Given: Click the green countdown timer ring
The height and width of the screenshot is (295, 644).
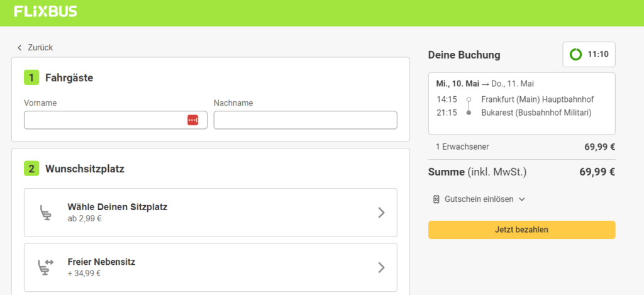Looking at the screenshot, I should (x=576, y=54).
